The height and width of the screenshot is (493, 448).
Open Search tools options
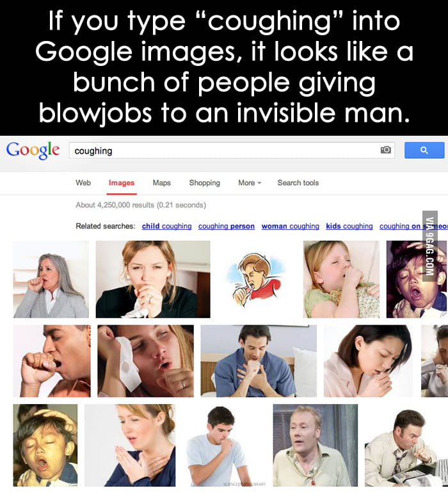pyautogui.click(x=298, y=182)
